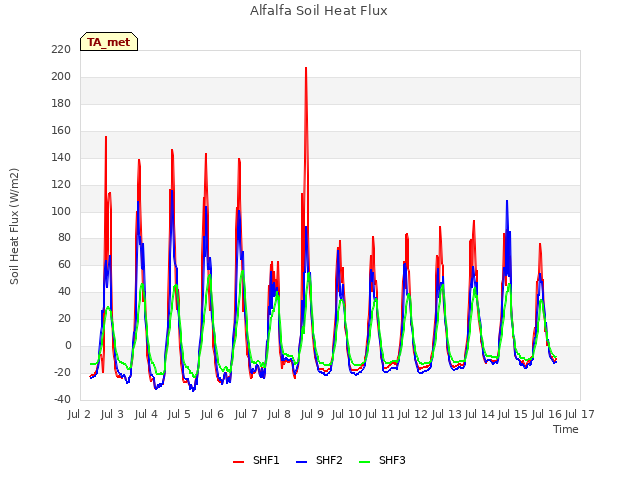Click the Jul 11 x-axis label
Screen dimensions: 640x480
coord(379,414)
